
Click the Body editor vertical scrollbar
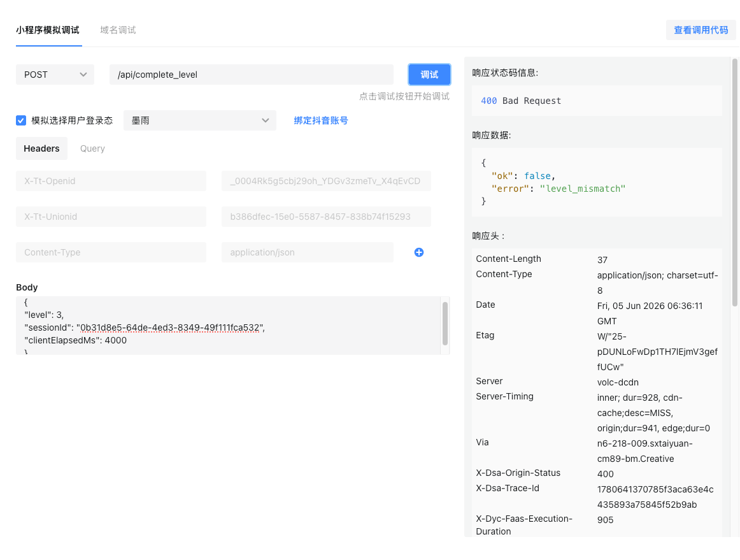point(445,324)
